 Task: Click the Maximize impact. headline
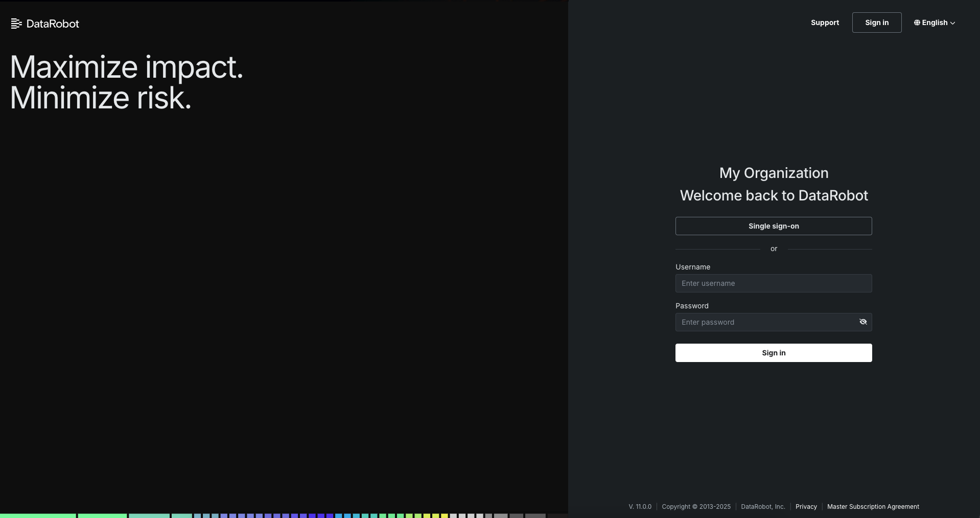[x=127, y=67]
